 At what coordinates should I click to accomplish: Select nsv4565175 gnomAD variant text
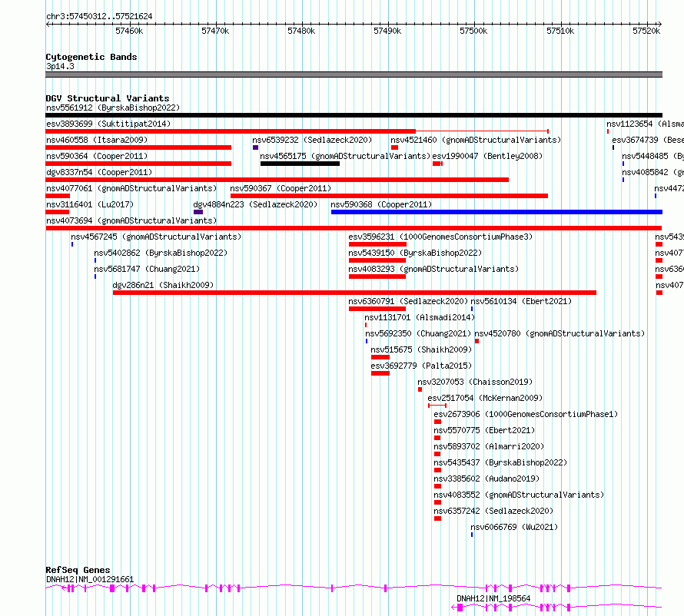point(345,156)
